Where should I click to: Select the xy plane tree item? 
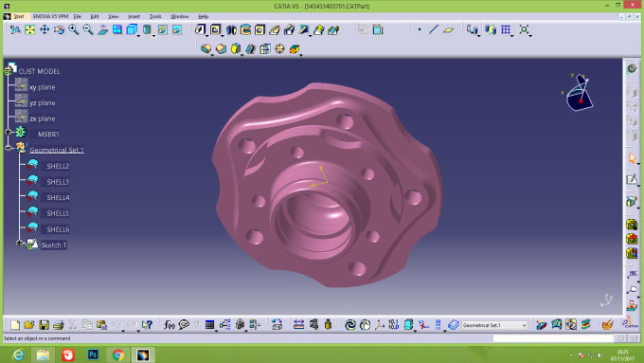point(43,87)
